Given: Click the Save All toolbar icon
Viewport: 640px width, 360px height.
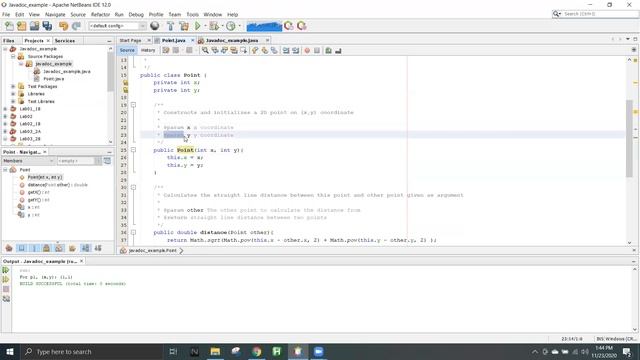Looking at the screenshot, I should coord(47,26).
